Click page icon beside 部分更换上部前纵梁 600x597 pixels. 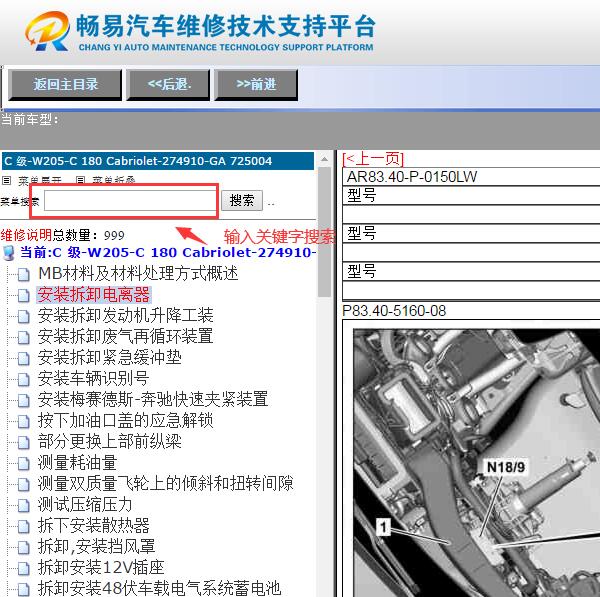[x=23, y=442]
